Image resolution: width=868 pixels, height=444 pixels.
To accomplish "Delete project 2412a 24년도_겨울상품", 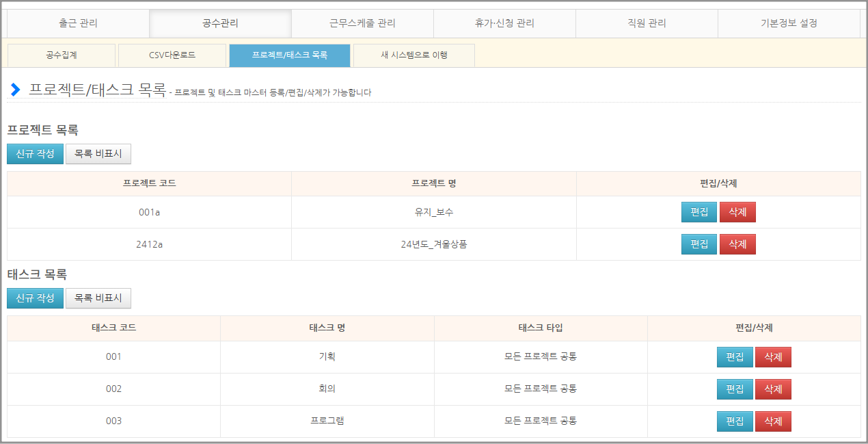I will pos(737,244).
